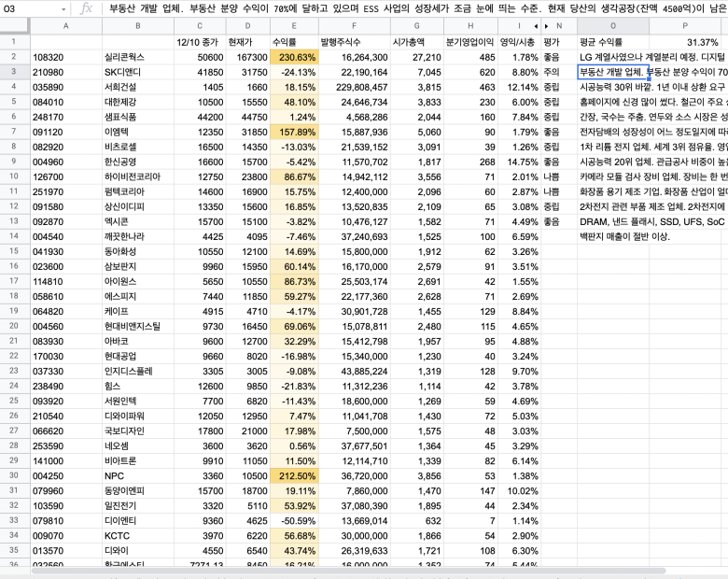Click cell 이엠텍
The width and height of the screenshot is (728, 579).
pyautogui.click(x=138, y=132)
